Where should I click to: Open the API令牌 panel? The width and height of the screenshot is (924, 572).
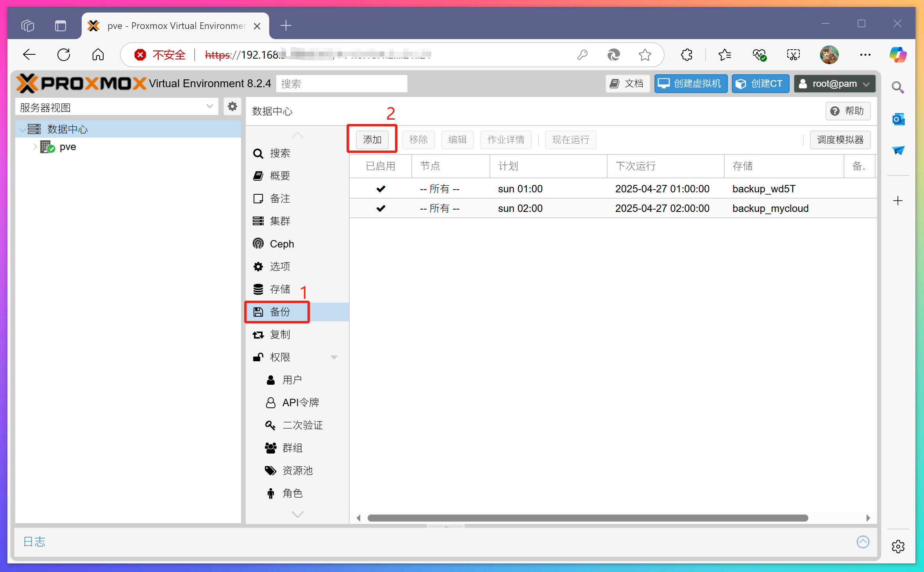(300, 402)
